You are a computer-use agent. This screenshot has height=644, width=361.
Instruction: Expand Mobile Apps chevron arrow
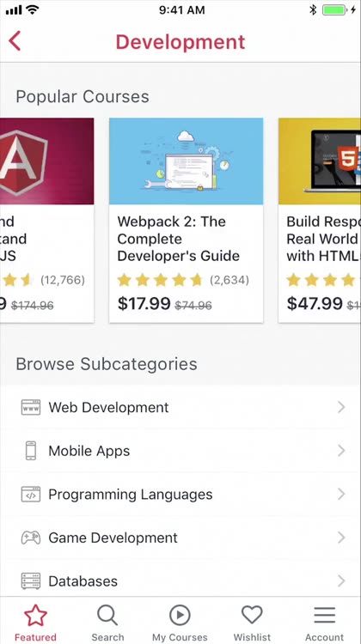[341, 451]
